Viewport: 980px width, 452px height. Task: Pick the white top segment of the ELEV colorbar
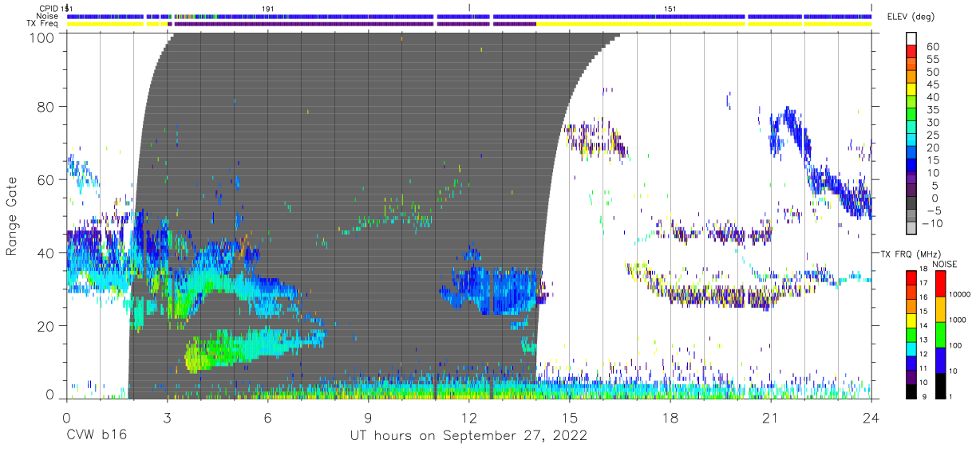[911, 39]
